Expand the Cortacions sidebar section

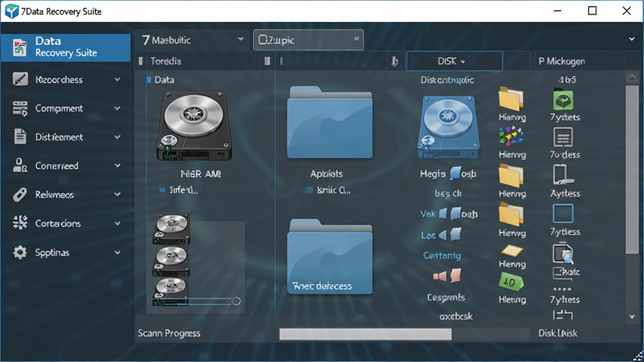[x=118, y=224]
